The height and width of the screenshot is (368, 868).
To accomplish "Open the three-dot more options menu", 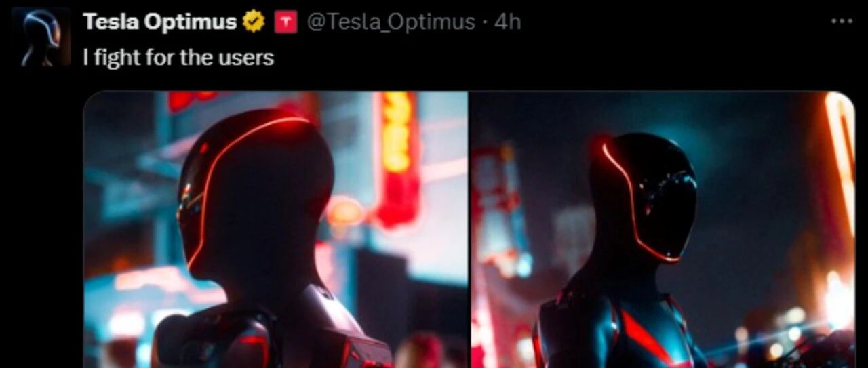I will [x=842, y=21].
